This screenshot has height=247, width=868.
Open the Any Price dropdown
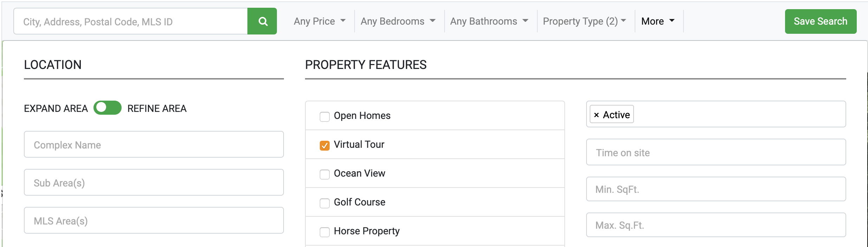click(x=319, y=21)
